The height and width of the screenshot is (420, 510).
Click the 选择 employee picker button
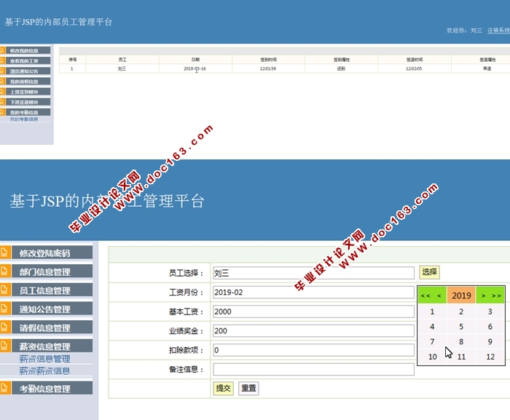429,272
